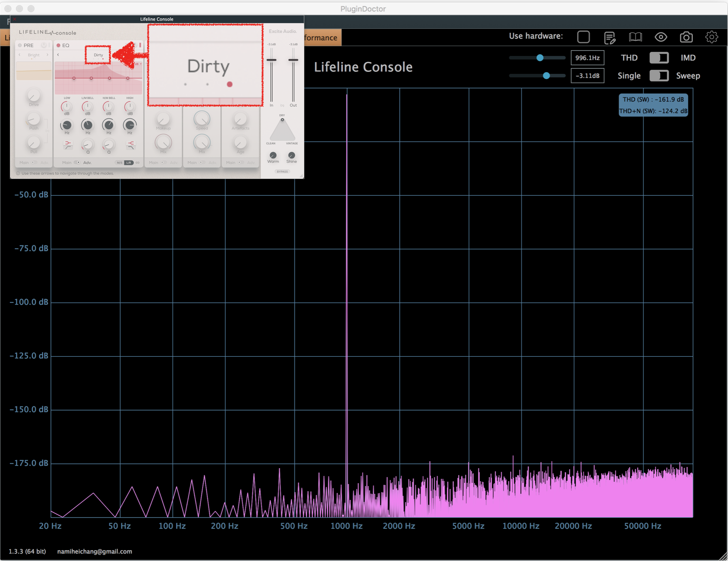Click the HIGH band dB knob
728x561 pixels.
tap(129, 106)
